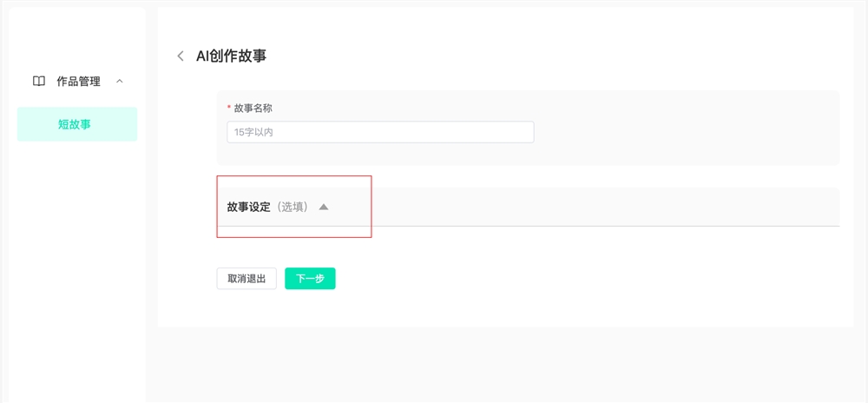The width and height of the screenshot is (868, 403).
Task: Click empty space right of 故事设定 header
Action: (x=608, y=207)
